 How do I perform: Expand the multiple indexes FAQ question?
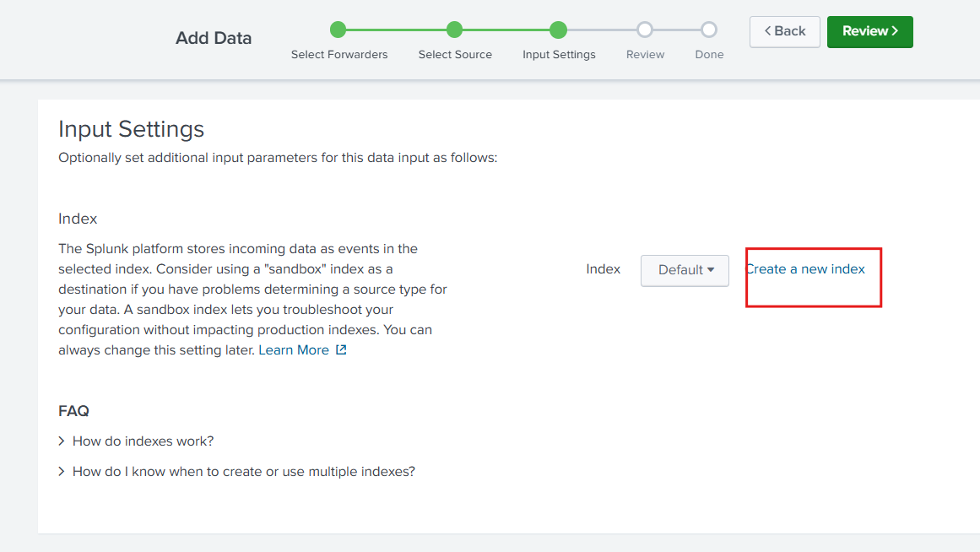click(x=243, y=472)
